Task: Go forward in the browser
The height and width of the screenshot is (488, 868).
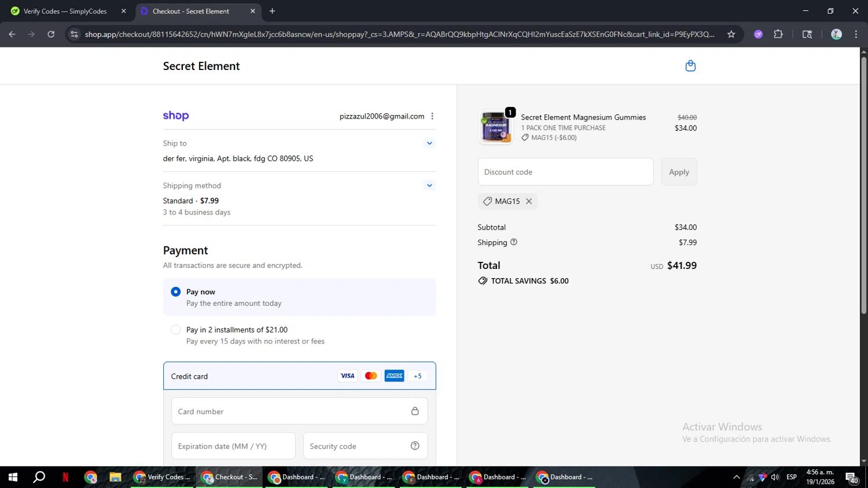Action: (31, 34)
